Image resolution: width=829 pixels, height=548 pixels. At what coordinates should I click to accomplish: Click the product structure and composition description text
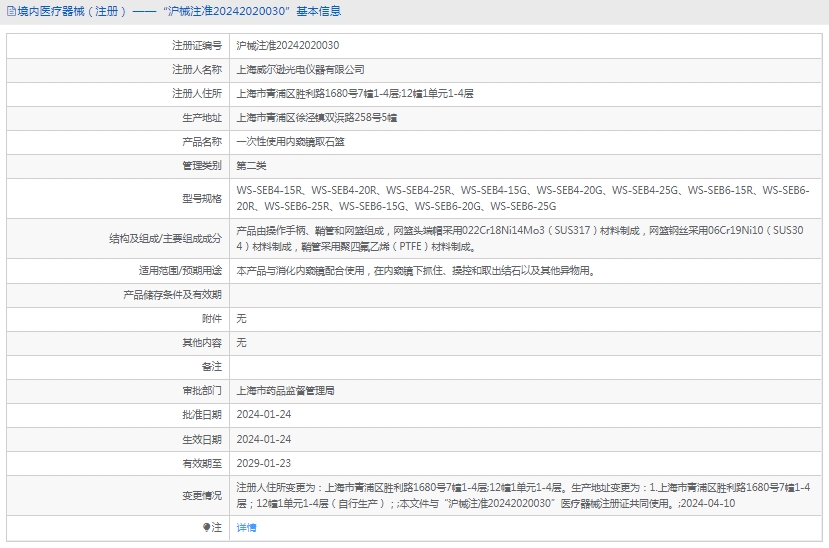pos(519,238)
